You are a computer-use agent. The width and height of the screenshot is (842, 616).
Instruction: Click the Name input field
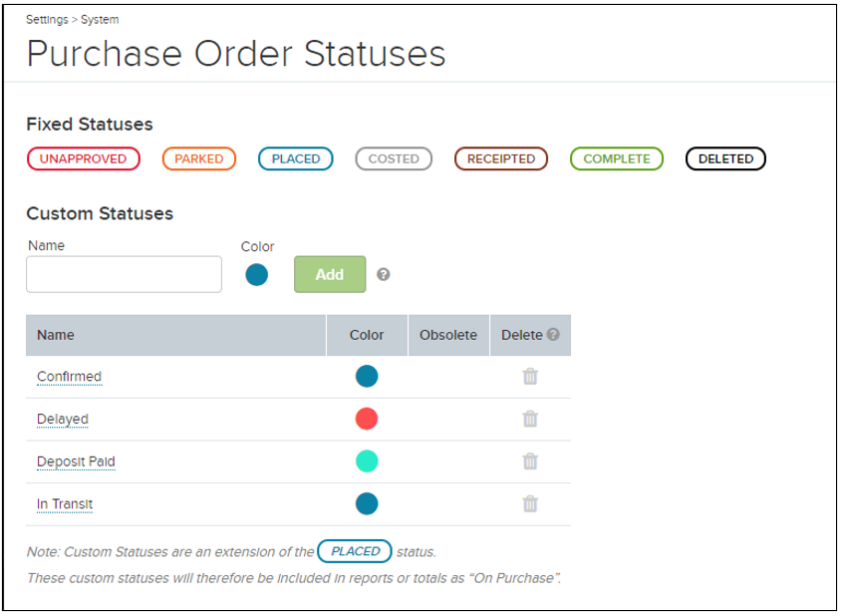(x=124, y=274)
